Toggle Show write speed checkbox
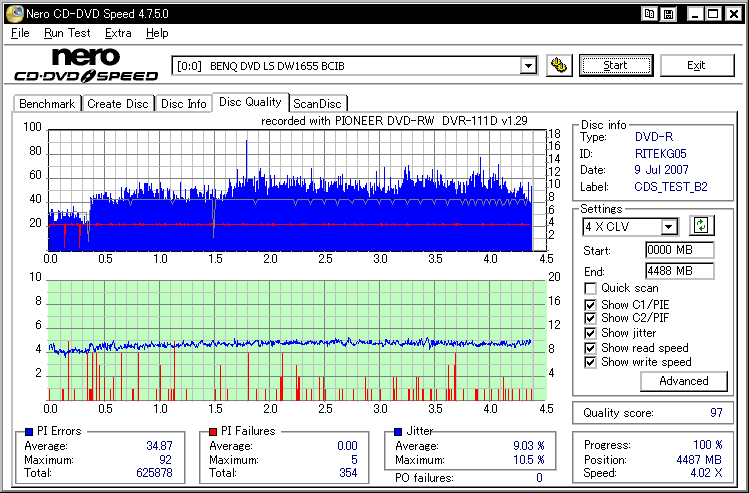 click(x=590, y=362)
